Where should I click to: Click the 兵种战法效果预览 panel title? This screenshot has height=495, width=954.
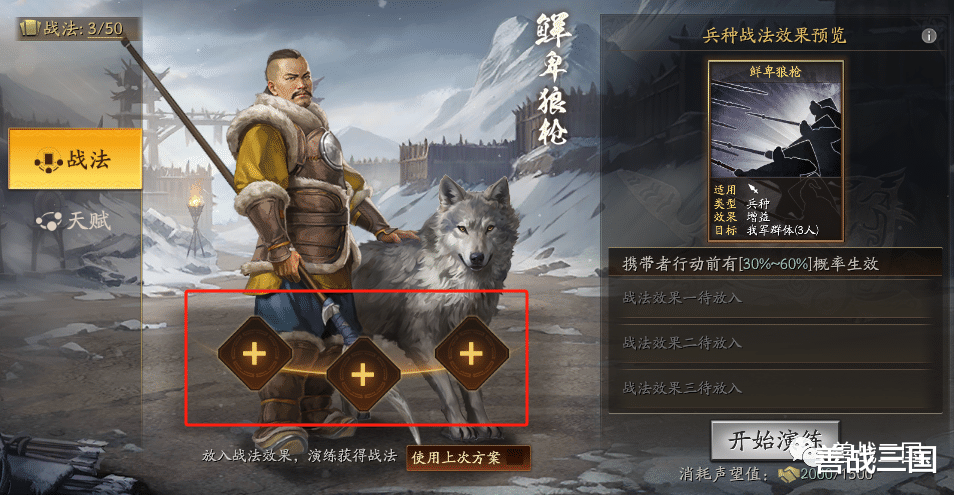[x=775, y=35]
